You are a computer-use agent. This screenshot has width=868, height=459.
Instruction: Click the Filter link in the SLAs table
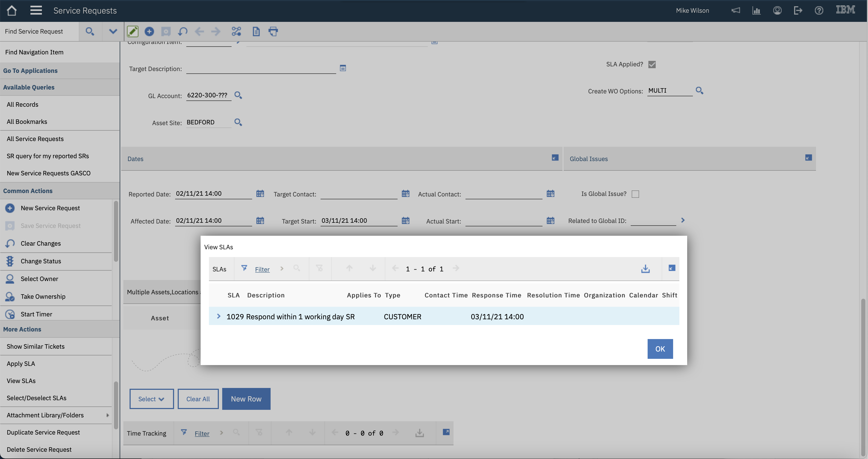(x=262, y=269)
